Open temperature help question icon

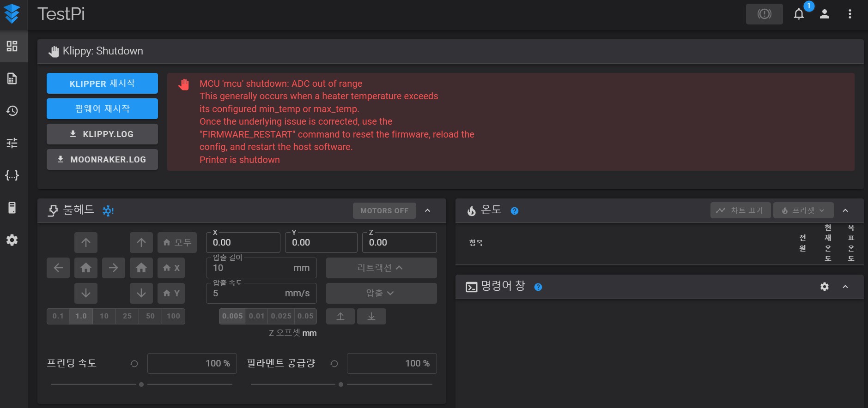[515, 211]
